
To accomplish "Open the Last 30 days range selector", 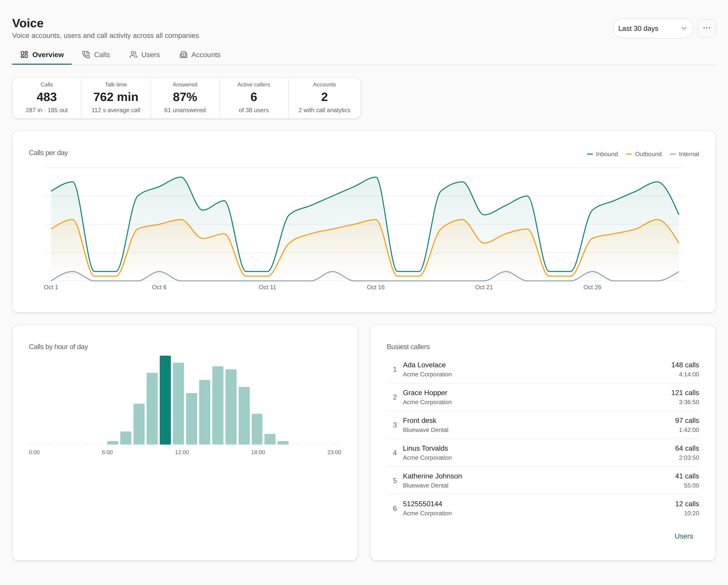I will pyautogui.click(x=653, y=28).
